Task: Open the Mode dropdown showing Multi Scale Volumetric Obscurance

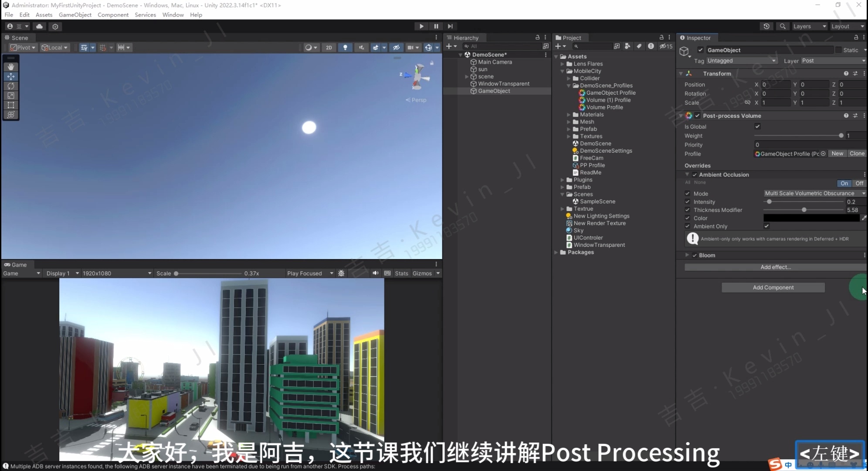Action: pyautogui.click(x=814, y=193)
